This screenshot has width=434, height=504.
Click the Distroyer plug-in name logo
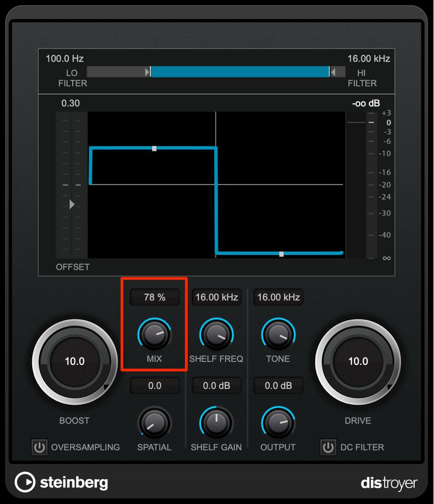(389, 483)
